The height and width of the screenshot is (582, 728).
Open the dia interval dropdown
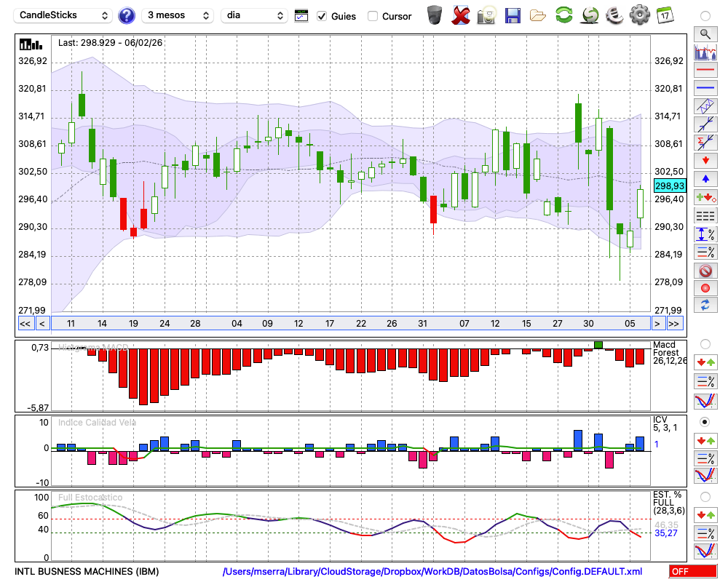[255, 15]
